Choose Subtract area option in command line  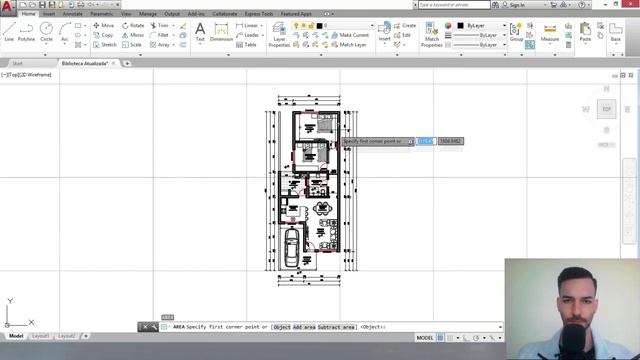(336, 327)
